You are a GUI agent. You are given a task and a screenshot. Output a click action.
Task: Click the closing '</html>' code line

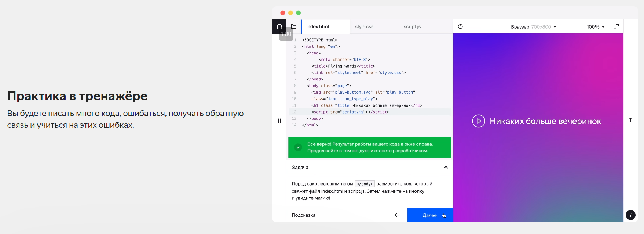click(310, 125)
